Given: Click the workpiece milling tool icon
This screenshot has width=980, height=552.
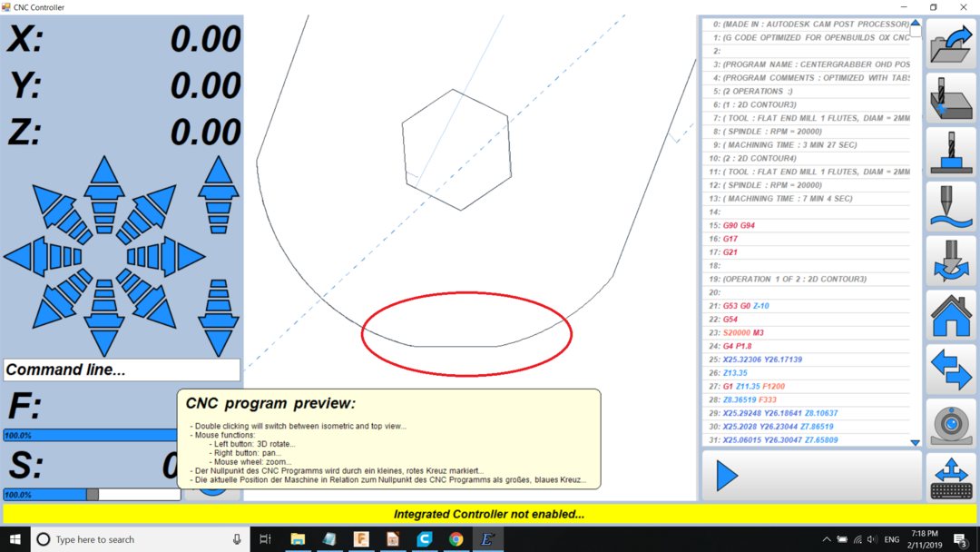Looking at the screenshot, I should [x=951, y=98].
